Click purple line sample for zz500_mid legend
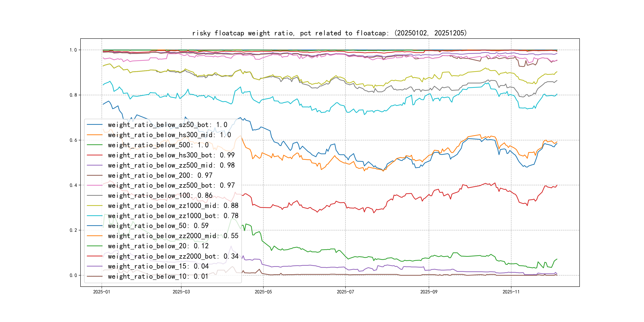Viewport: 644px width, 322px height. point(94,165)
